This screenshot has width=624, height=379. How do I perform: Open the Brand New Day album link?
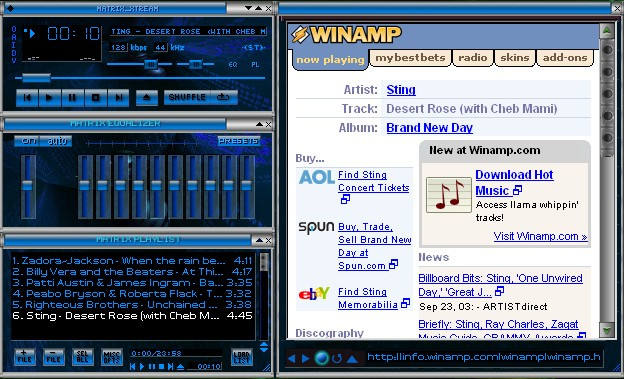[x=429, y=128]
